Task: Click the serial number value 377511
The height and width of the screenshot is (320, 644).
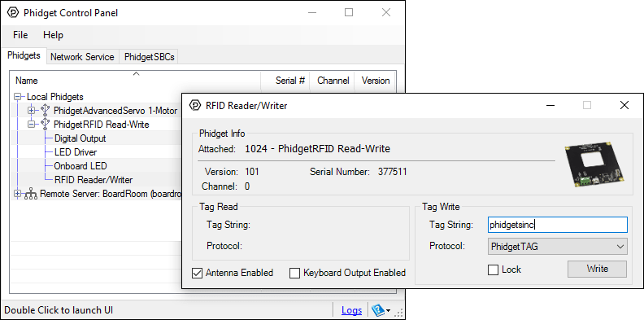Action: point(392,172)
